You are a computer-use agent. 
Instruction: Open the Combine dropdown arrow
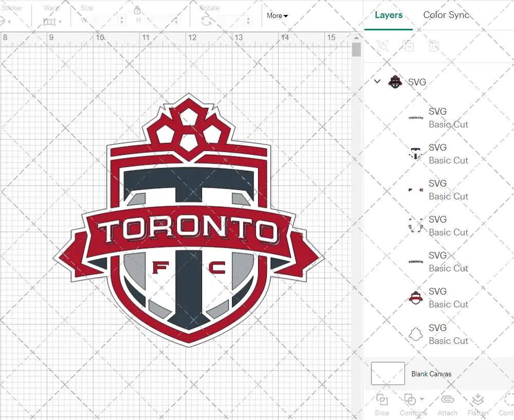pos(422,399)
